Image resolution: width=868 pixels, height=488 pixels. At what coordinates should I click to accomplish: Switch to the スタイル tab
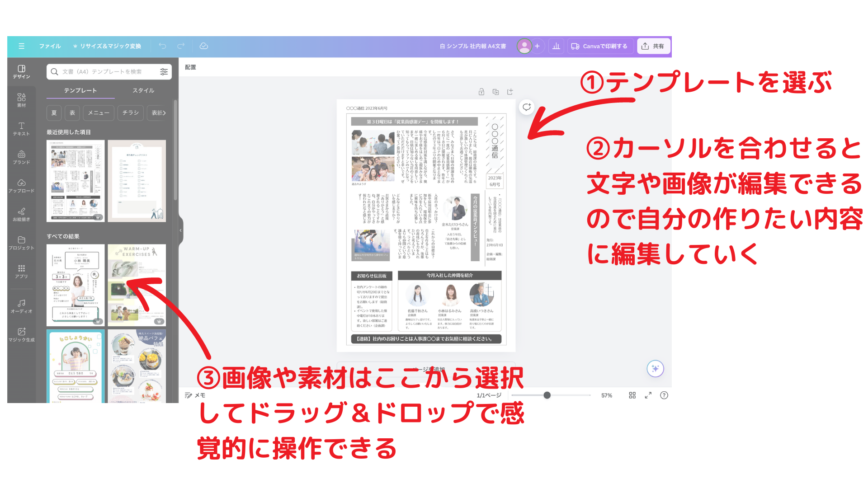pyautogui.click(x=143, y=90)
